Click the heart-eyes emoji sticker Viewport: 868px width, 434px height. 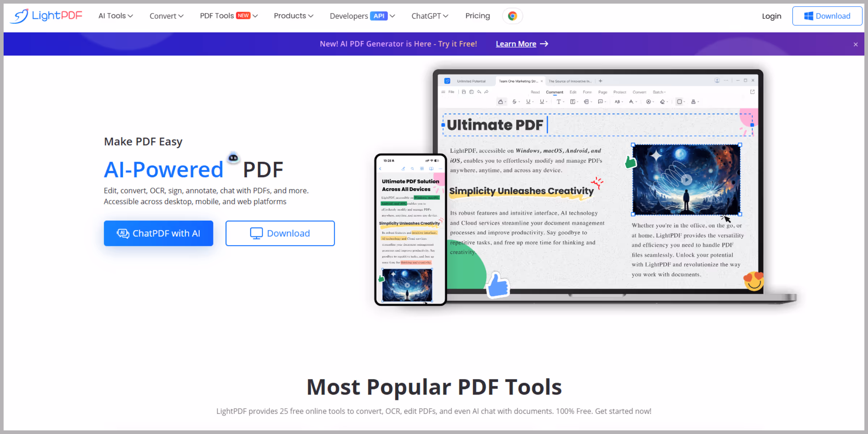(x=754, y=281)
